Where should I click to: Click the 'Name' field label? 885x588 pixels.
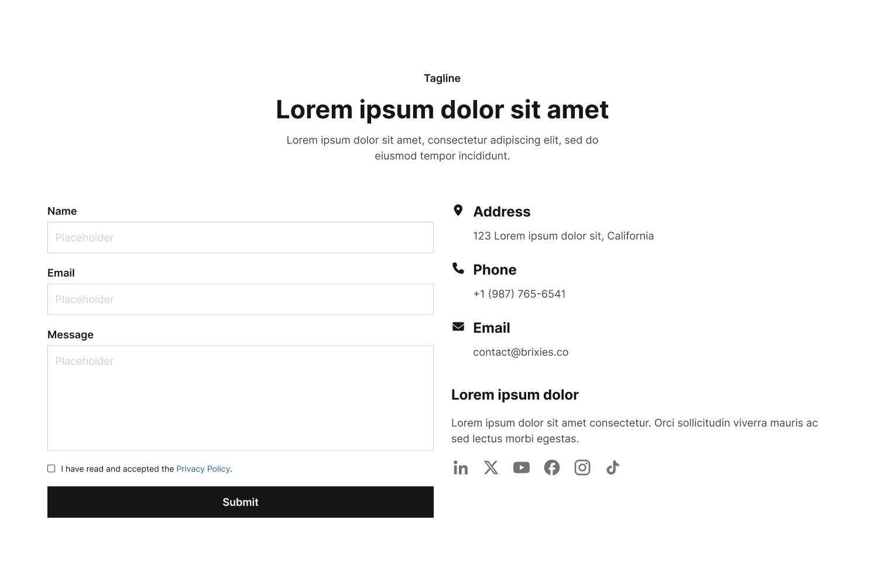click(62, 211)
